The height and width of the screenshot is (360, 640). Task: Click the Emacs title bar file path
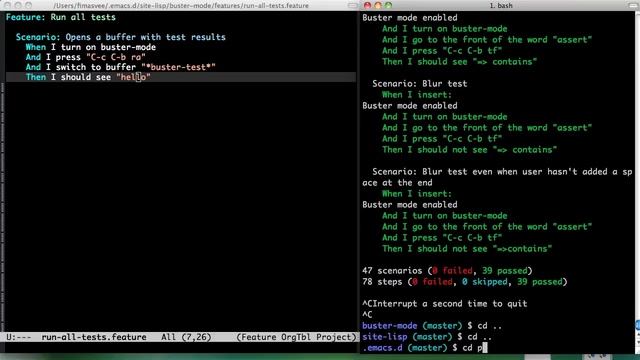[181, 6]
